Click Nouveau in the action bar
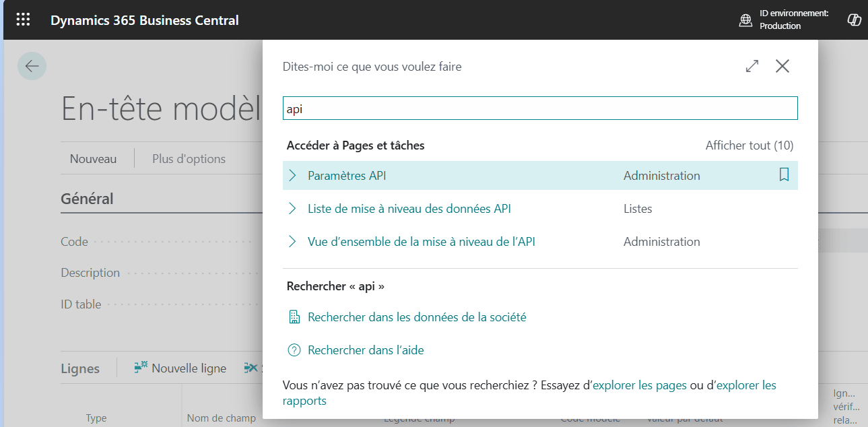The width and height of the screenshot is (868, 427). 93,159
